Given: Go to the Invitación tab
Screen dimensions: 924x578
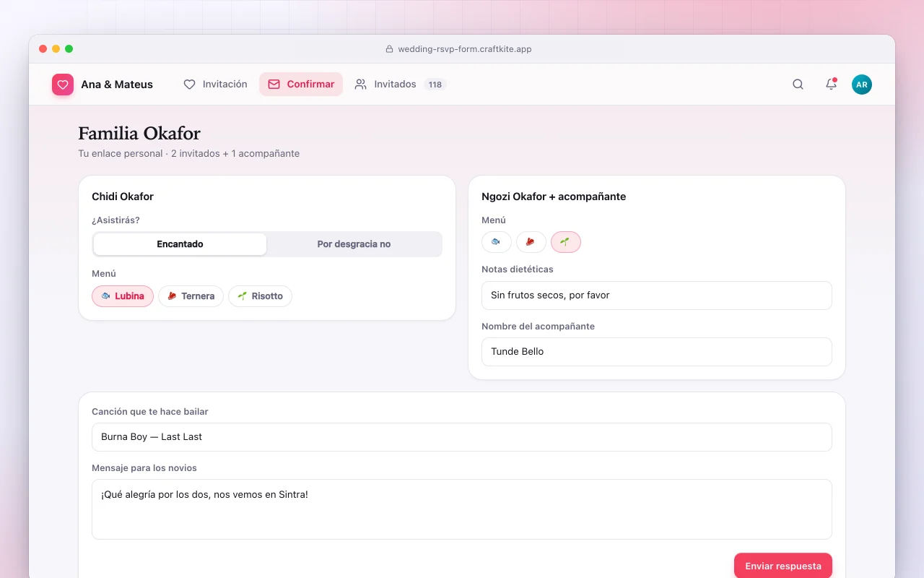Looking at the screenshot, I should click(215, 85).
